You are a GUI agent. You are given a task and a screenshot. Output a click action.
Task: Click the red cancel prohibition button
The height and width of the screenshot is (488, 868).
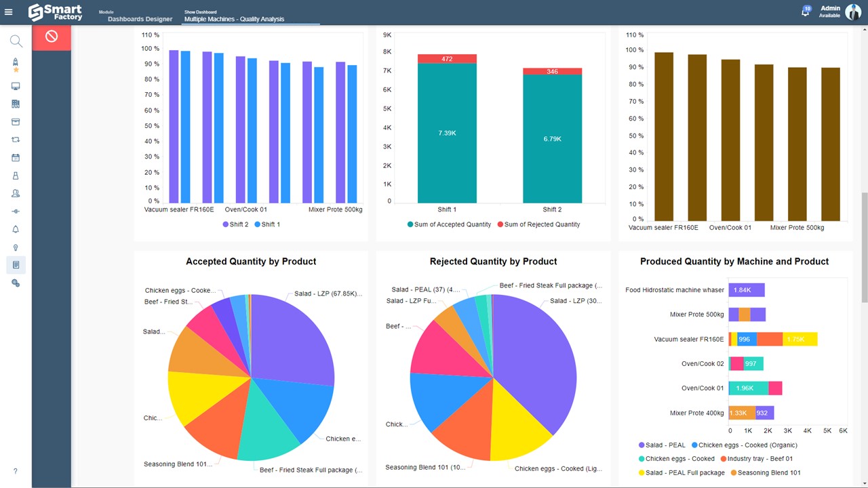[52, 37]
